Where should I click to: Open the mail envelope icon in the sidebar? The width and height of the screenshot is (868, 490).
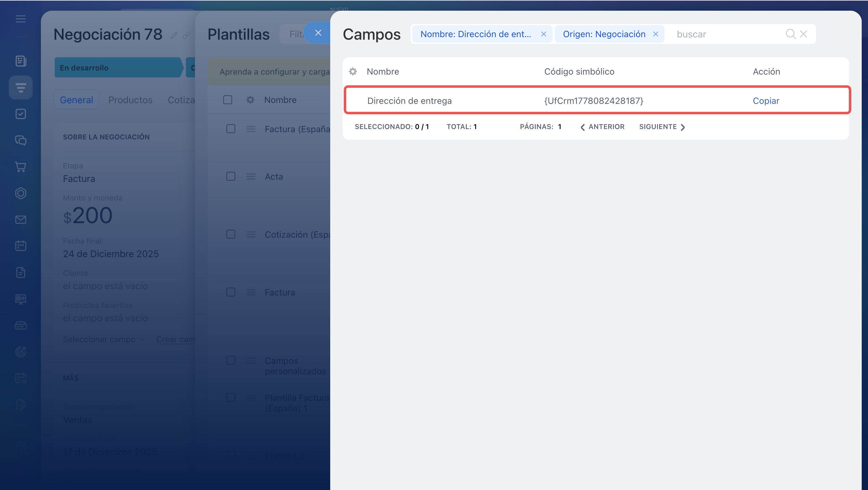tap(20, 220)
